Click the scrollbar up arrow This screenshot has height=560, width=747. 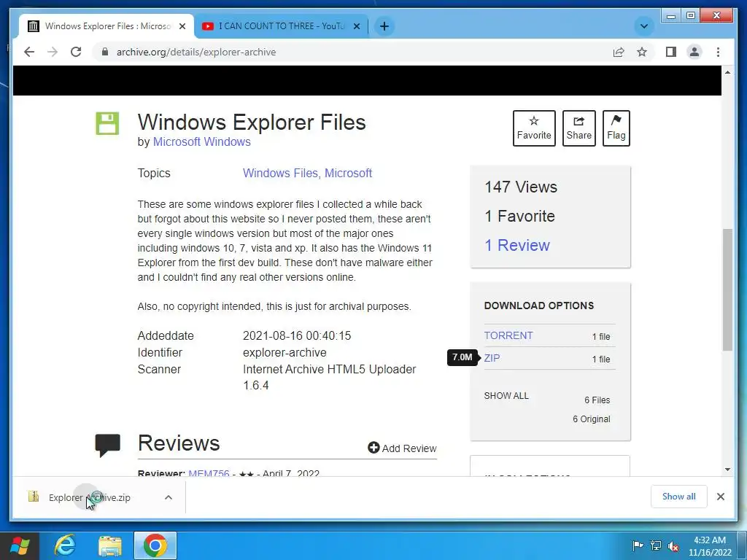727,72
